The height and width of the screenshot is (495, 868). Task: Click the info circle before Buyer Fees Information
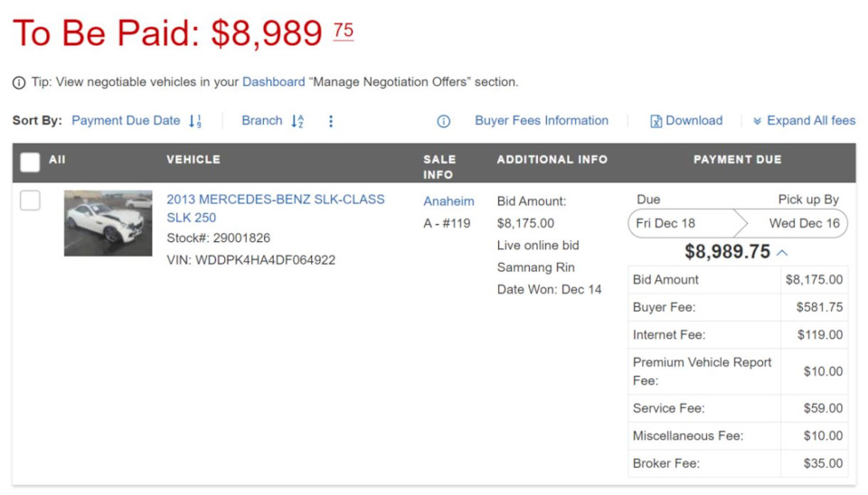tap(443, 121)
